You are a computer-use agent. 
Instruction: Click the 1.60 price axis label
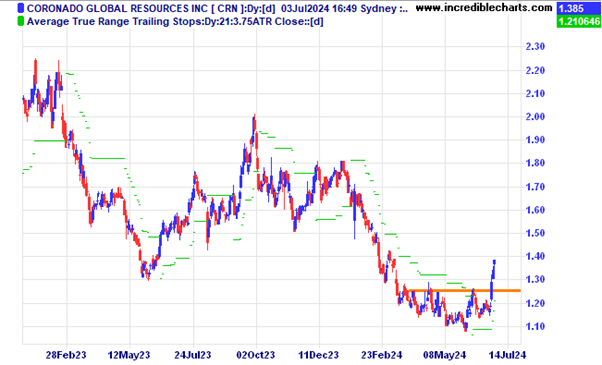click(x=535, y=210)
